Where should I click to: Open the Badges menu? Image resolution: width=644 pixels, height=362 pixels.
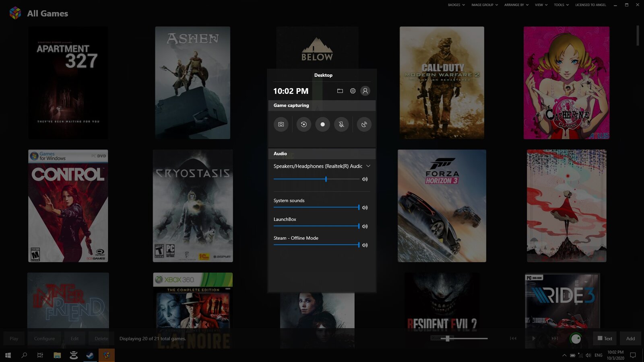tap(456, 5)
